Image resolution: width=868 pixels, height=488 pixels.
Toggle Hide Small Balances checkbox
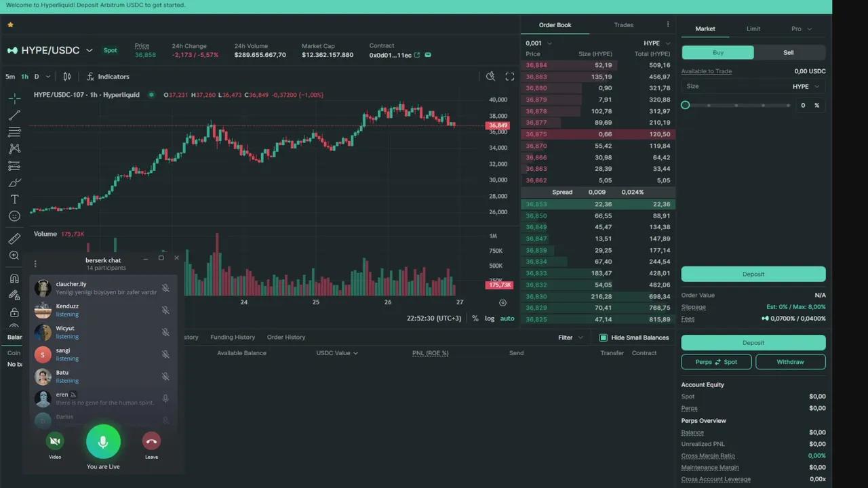click(604, 338)
